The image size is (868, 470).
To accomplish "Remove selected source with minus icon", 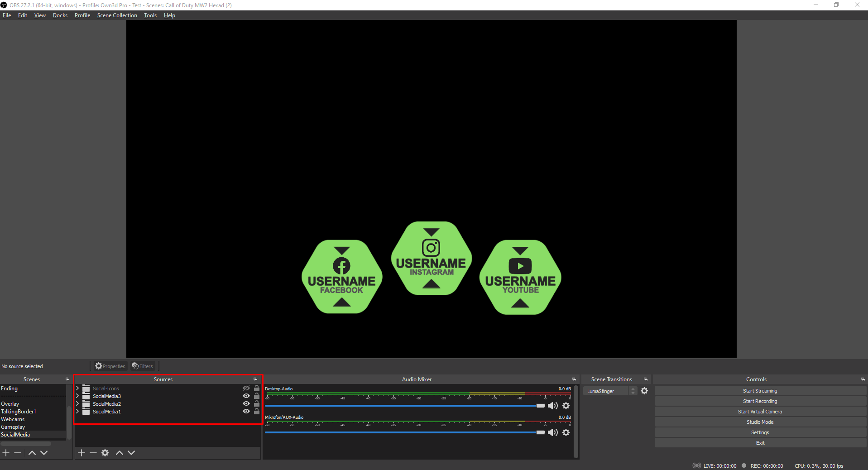I will point(93,453).
